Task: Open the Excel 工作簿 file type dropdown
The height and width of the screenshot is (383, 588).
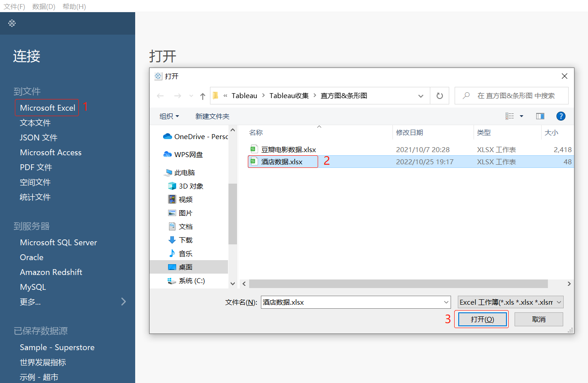Action: coord(511,302)
